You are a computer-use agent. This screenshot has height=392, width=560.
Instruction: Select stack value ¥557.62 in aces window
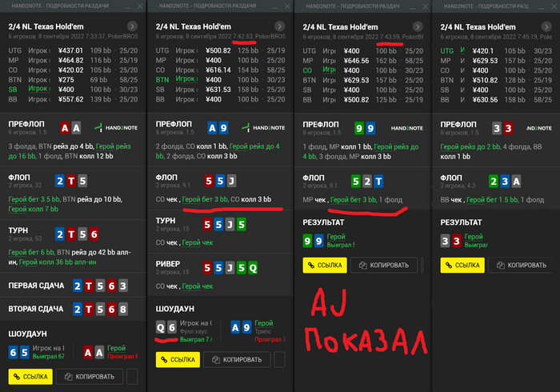tap(70, 99)
